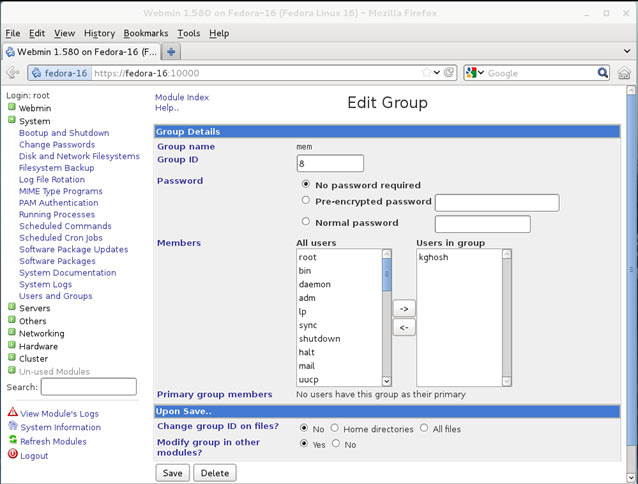Open the Help menu
The width and height of the screenshot is (638, 484).
tap(219, 33)
